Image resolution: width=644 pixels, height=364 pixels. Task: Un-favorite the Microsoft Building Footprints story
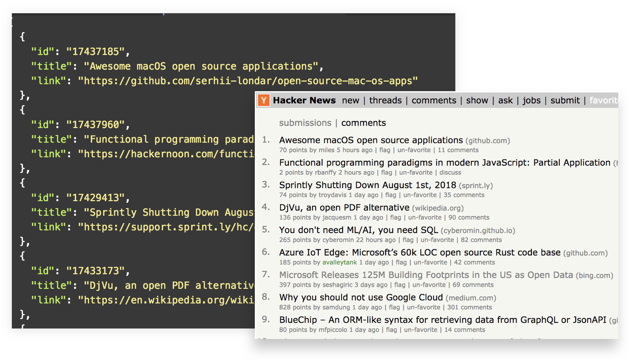coord(429,285)
